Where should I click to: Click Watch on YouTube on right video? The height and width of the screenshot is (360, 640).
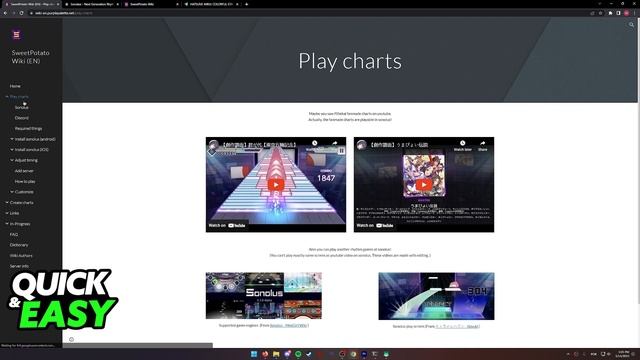[375, 225]
